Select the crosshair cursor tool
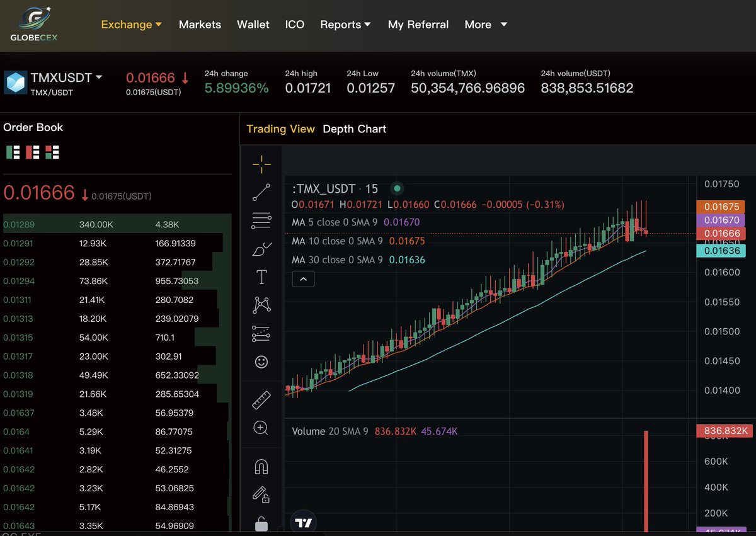 (261, 165)
